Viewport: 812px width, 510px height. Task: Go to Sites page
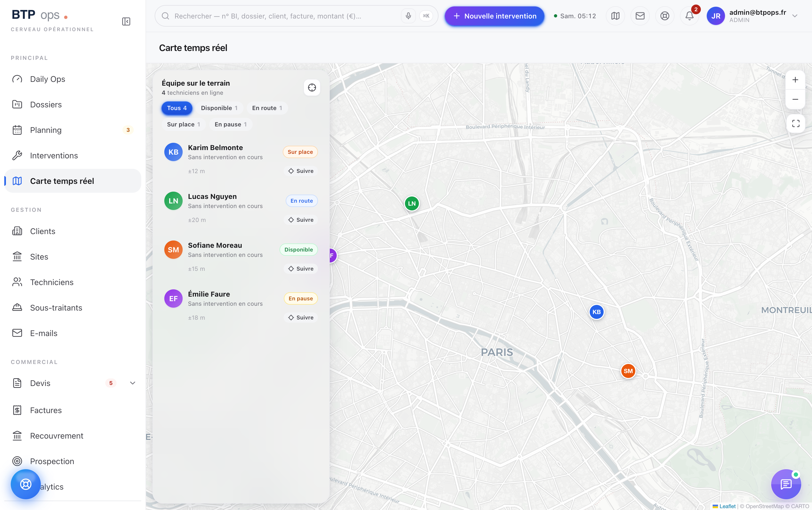click(x=73, y=257)
